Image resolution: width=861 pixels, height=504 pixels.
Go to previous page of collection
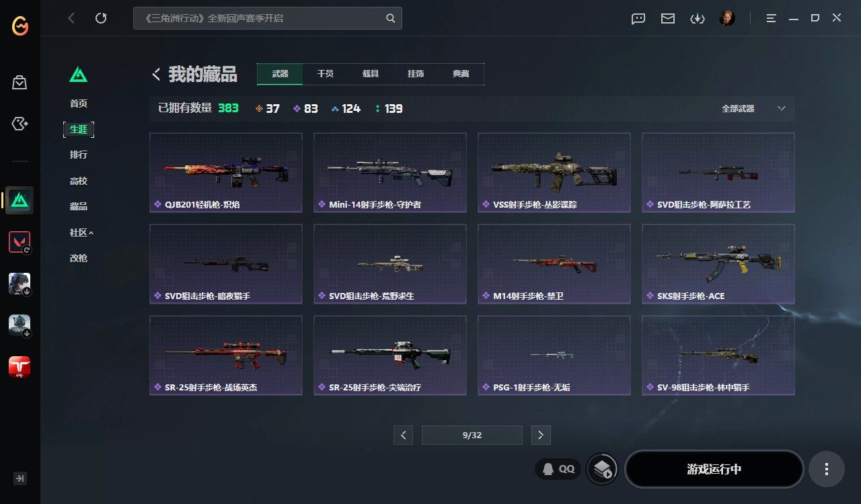point(403,435)
